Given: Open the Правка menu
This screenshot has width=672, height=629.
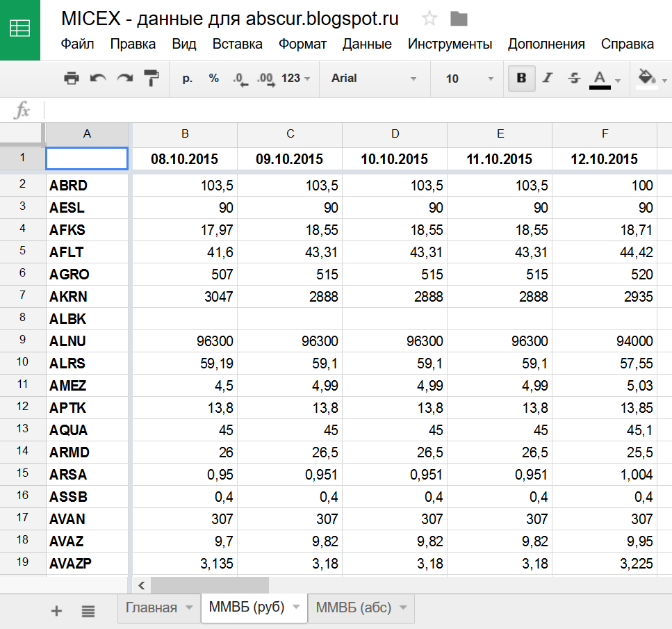Looking at the screenshot, I should coord(133,44).
